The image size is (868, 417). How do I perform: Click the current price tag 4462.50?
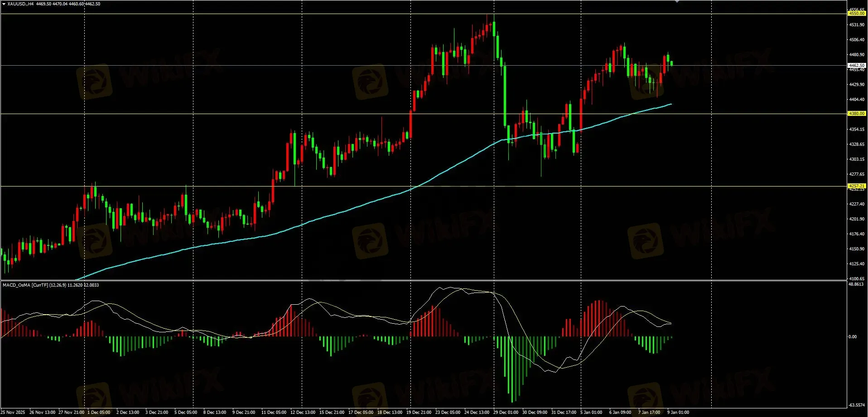857,66
